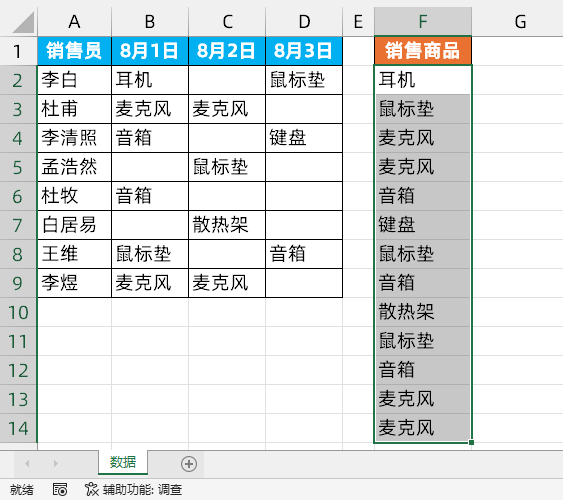Viewport: 563px width, 502px height.
Task: Click 键盘 in column F
Action: (423, 225)
